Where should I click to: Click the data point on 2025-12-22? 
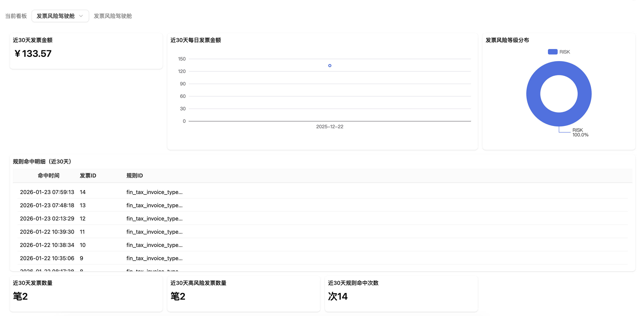(x=330, y=66)
